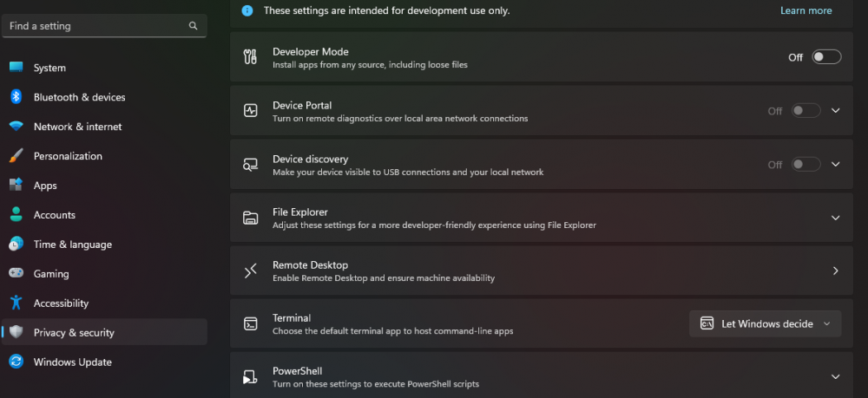This screenshot has height=398, width=868.
Task: Click the development use only notice text
Action: coord(386,10)
